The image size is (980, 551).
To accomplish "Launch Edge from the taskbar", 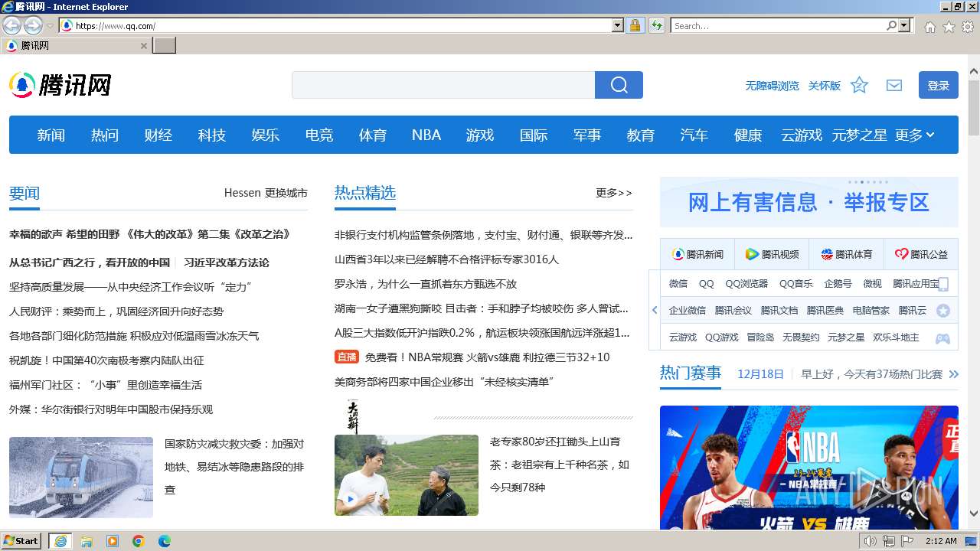I will pyautogui.click(x=165, y=541).
